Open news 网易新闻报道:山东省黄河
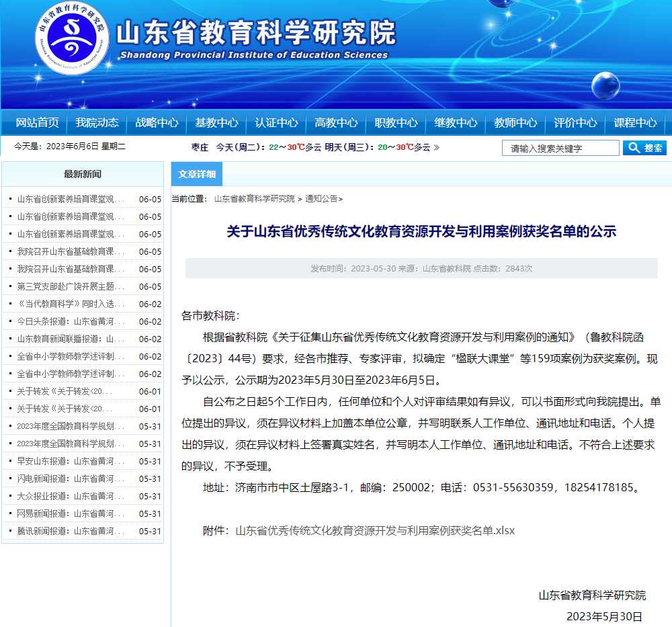The width and height of the screenshot is (672, 627). tap(71, 513)
